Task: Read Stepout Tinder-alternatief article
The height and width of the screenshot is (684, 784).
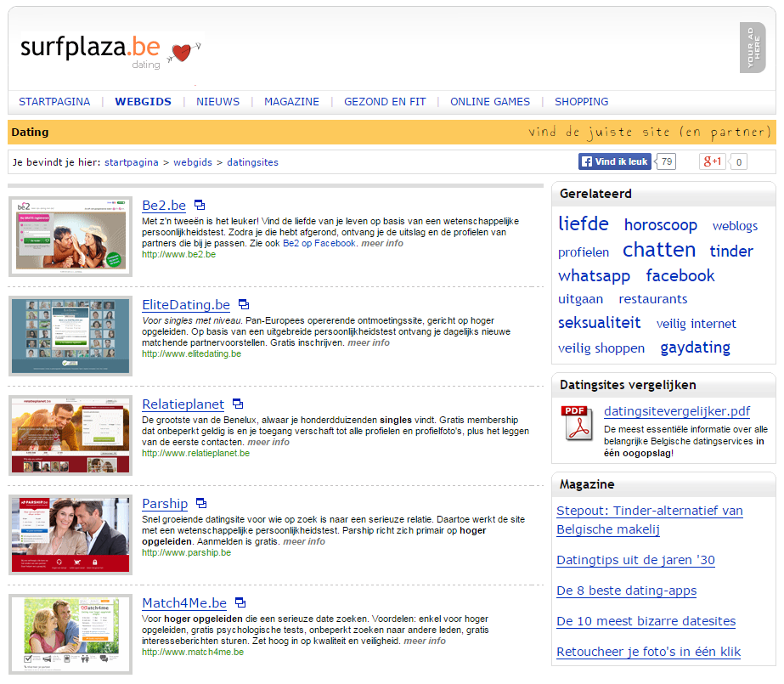Action: pos(650,520)
